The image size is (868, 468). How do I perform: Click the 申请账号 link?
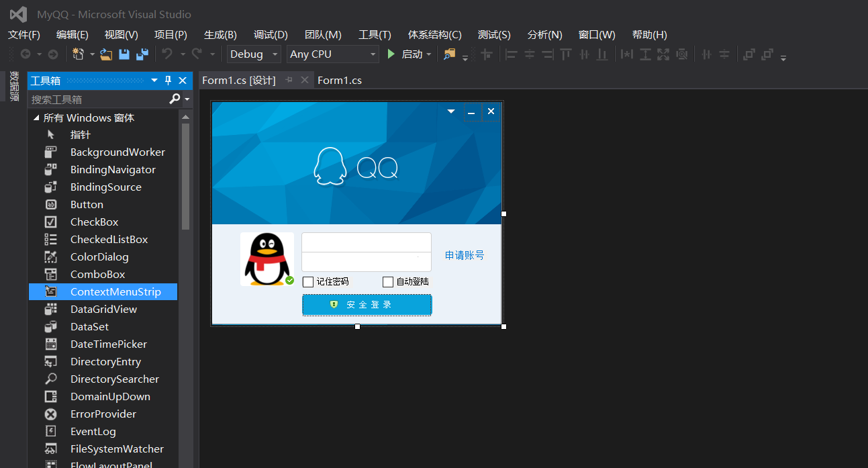465,255
